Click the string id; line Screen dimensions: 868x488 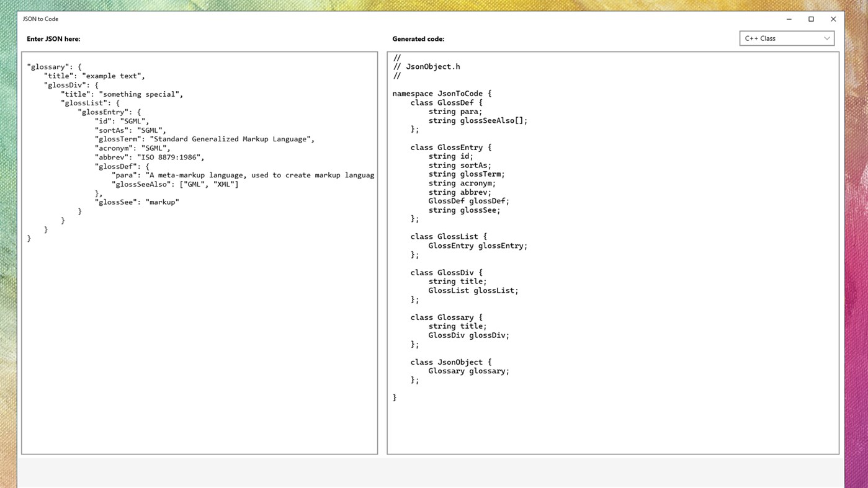pos(450,156)
